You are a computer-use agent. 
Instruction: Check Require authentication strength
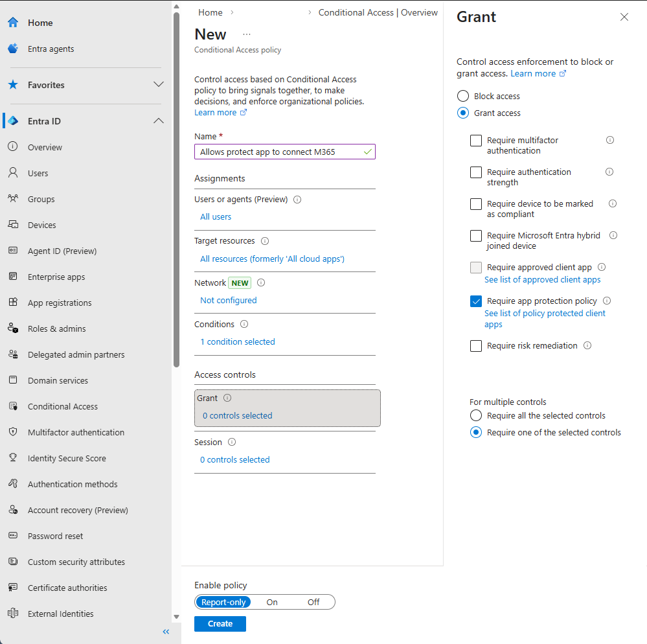[476, 172]
